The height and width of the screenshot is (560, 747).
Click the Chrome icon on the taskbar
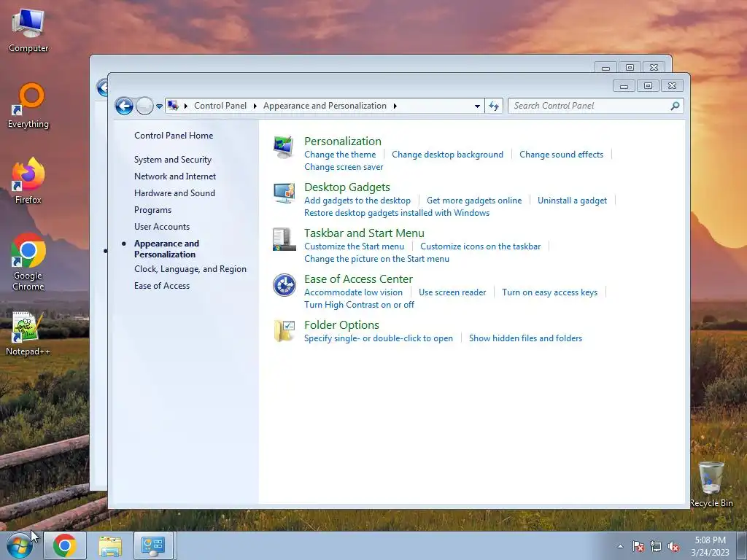pos(65,545)
